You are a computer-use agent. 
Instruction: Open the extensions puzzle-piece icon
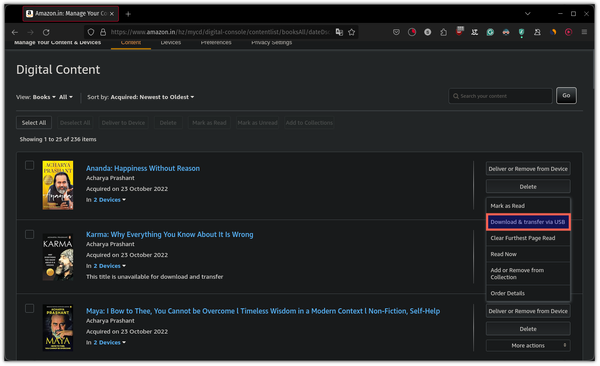pyautogui.click(x=443, y=32)
